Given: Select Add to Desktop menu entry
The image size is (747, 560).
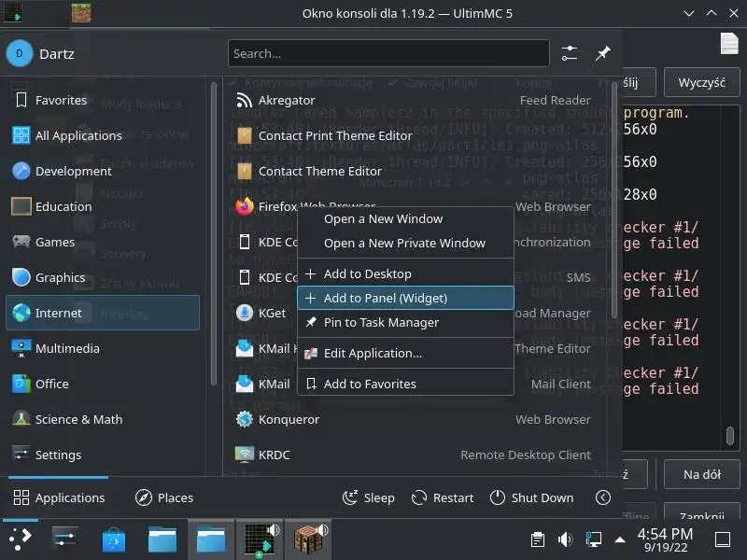Looking at the screenshot, I should (x=405, y=273).
